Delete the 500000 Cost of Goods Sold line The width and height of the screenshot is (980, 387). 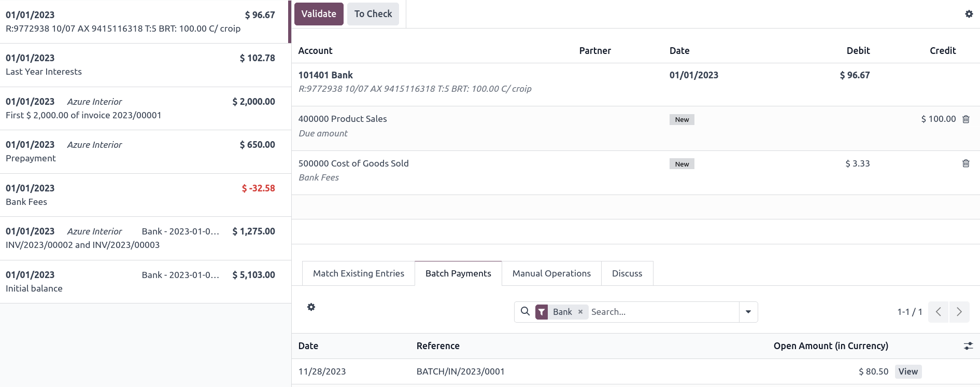coord(966,163)
